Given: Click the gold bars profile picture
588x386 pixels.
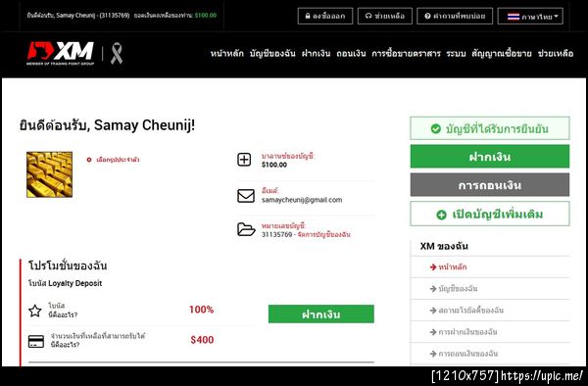Looking at the screenshot, I should point(50,174).
